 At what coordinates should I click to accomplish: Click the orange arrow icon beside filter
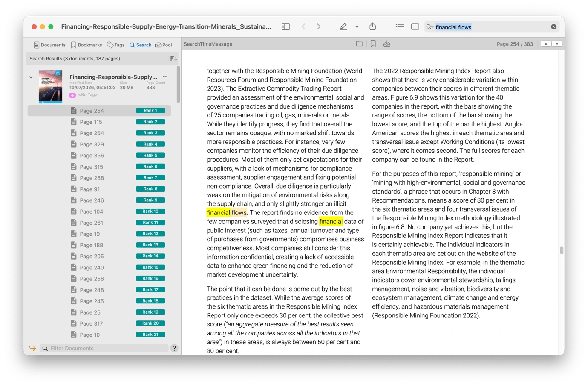coord(32,348)
